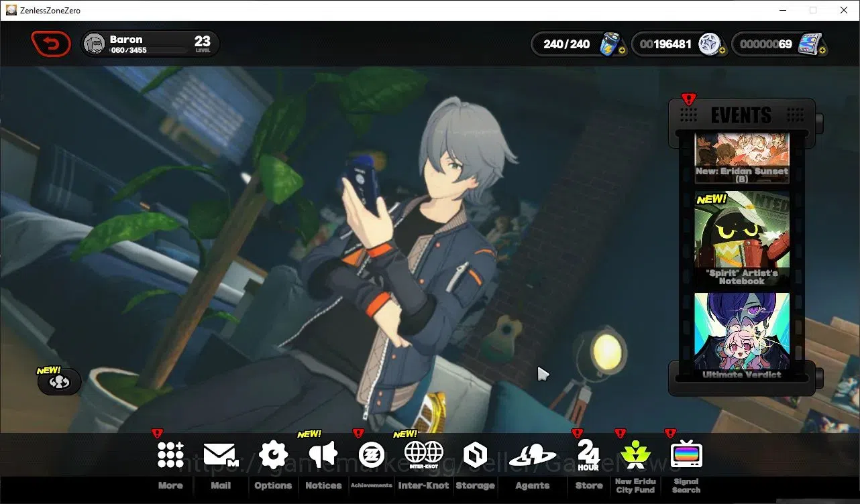The height and width of the screenshot is (504, 860).
Task: Click the Notices label
Action: click(x=323, y=486)
